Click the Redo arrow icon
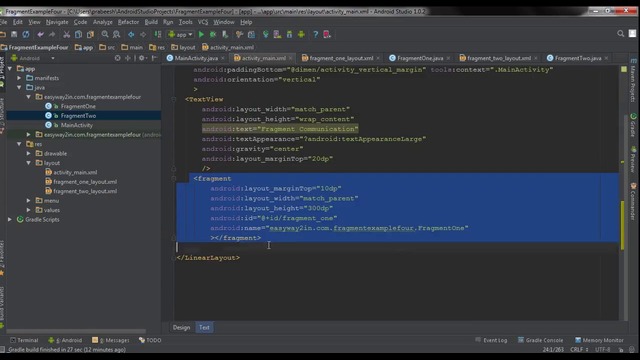Image resolution: width=640 pixels, height=360 pixels. (x=52, y=35)
